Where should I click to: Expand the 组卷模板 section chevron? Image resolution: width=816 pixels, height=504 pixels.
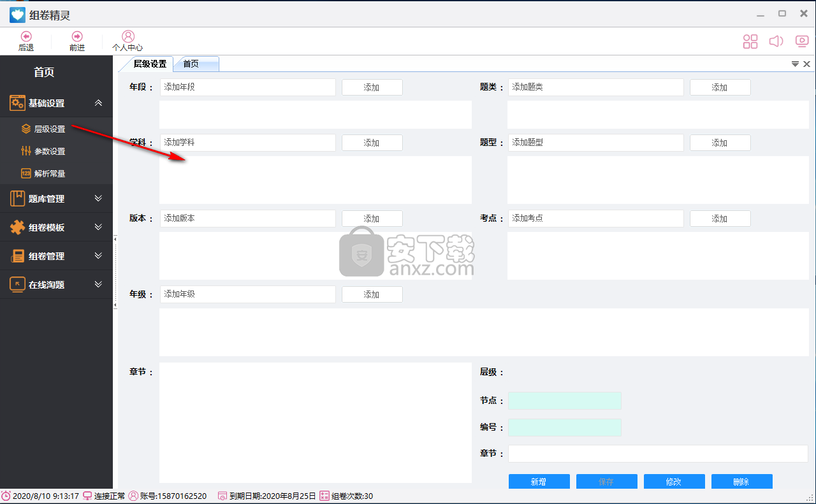98,227
